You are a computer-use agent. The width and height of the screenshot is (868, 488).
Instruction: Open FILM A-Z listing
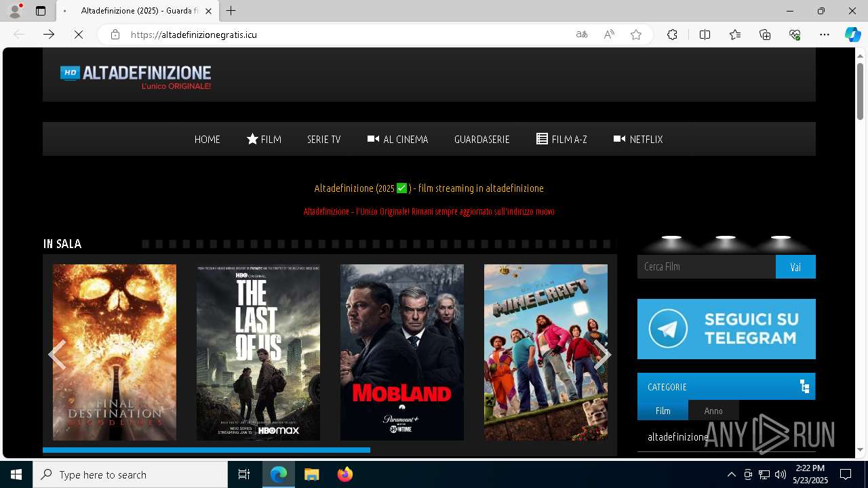point(561,139)
